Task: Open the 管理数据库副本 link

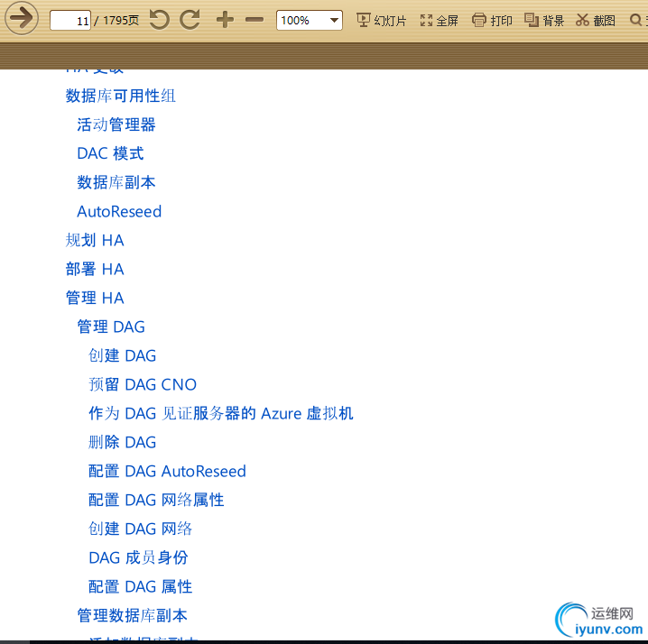Action: click(x=133, y=616)
